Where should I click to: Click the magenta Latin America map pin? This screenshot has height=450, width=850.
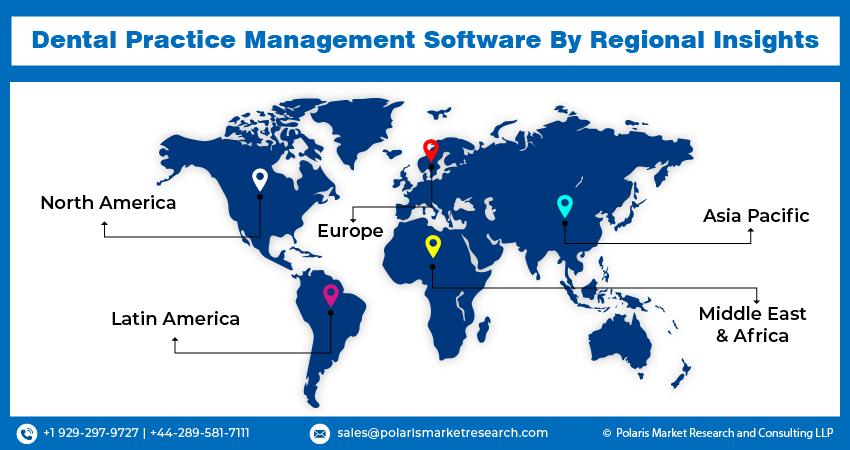(331, 295)
